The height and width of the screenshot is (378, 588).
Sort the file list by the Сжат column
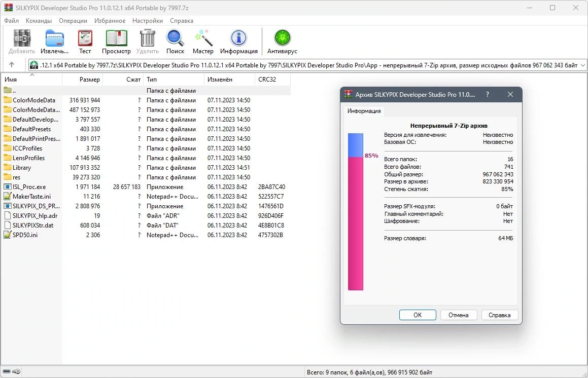pos(123,80)
